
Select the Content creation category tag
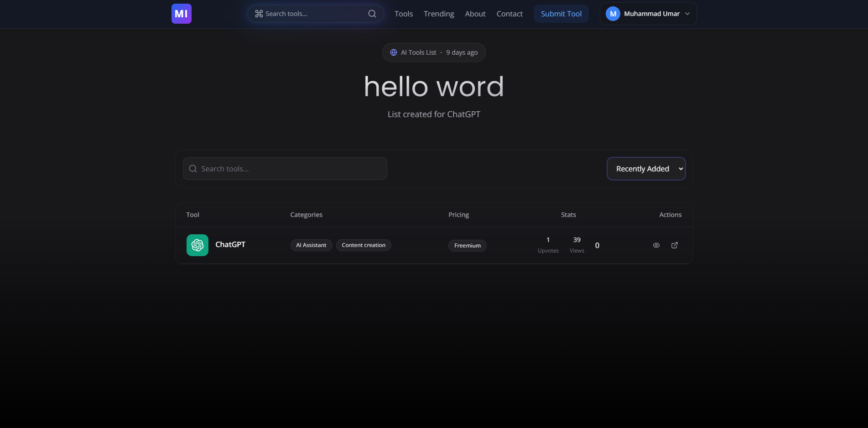coord(364,245)
